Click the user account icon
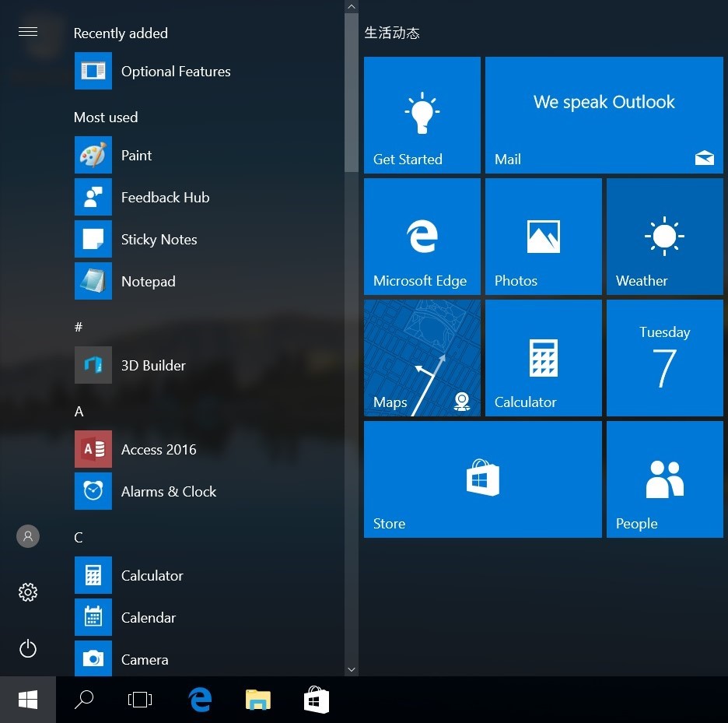This screenshot has width=728, height=723. 28,536
